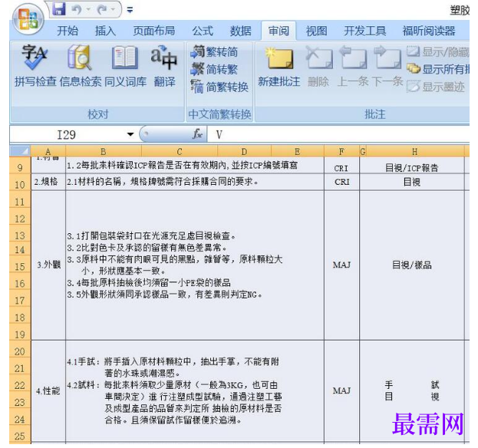Convert traditional to simplified (繁转简)
Image resolution: width=478 pixels, height=448 pixels.
pyautogui.click(x=214, y=52)
